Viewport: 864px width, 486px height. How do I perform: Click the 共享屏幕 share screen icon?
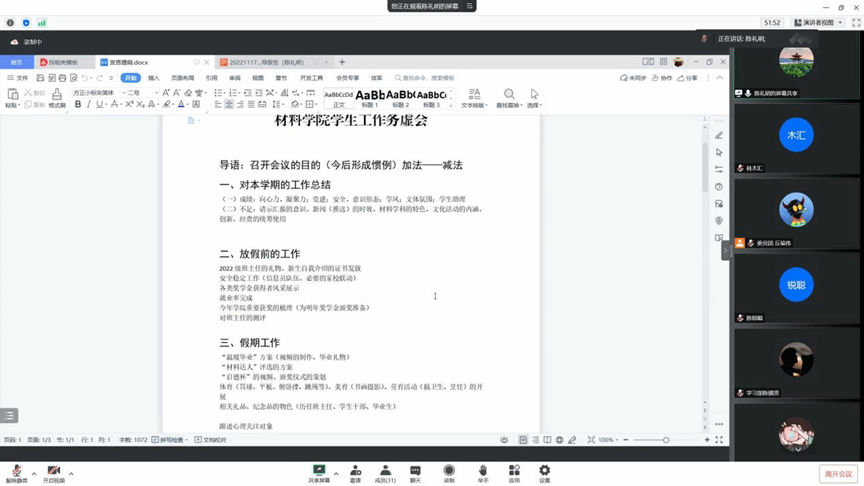(x=319, y=470)
